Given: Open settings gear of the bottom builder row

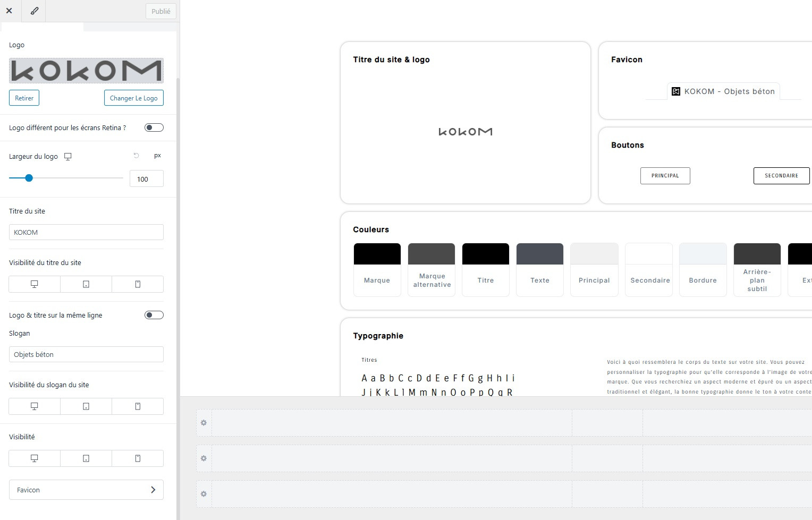Looking at the screenshot, I should (204, 494).
